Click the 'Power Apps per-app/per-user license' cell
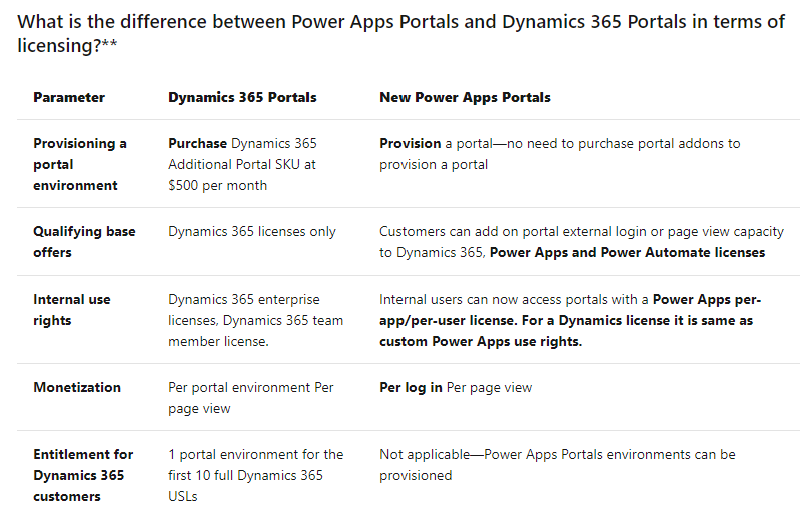 [569, 320]
